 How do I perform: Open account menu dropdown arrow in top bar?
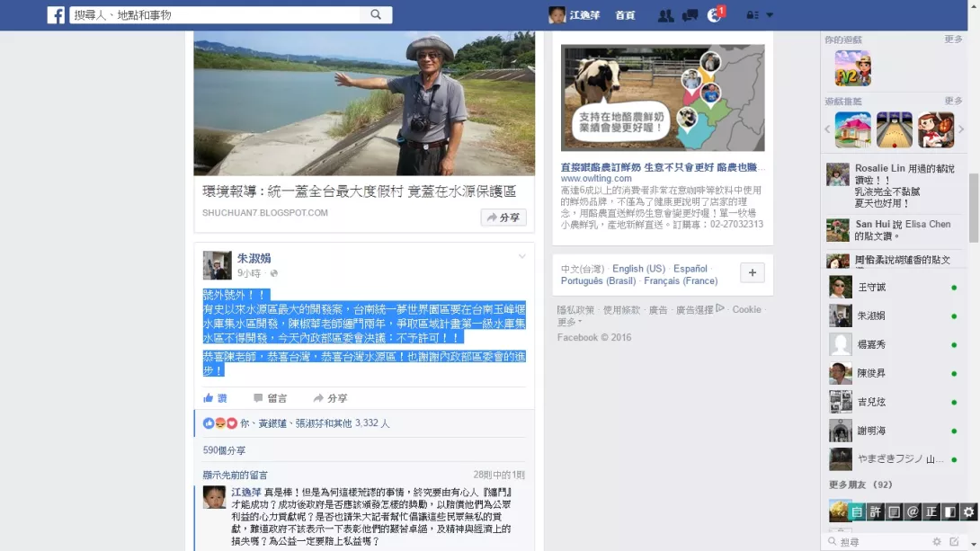point(770,15)
